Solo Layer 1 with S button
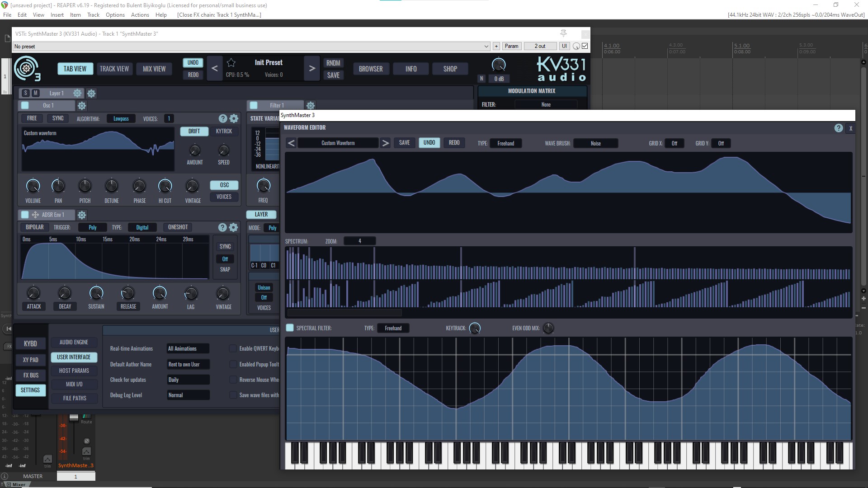868x488 pixels. point(25,93)
